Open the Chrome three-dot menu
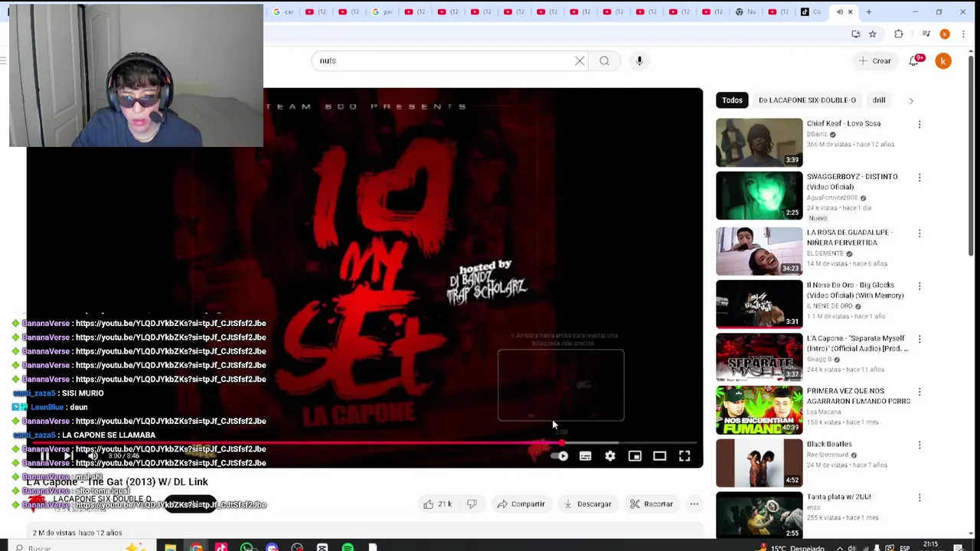 click(x=963, y=34)
